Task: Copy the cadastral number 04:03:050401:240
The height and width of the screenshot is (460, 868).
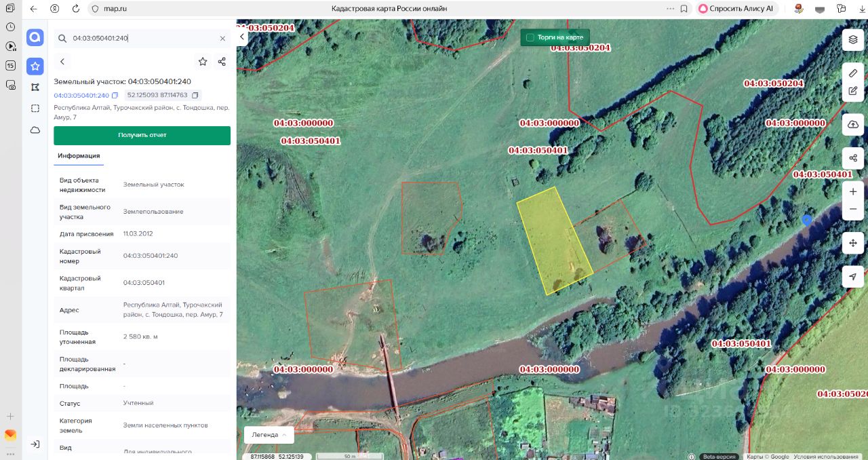Action: (115, 96)
